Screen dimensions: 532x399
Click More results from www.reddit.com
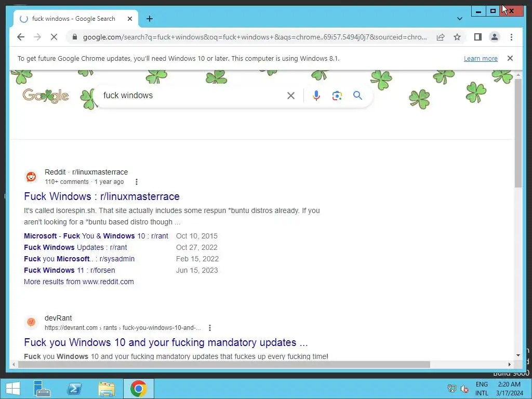click(79, 282)
